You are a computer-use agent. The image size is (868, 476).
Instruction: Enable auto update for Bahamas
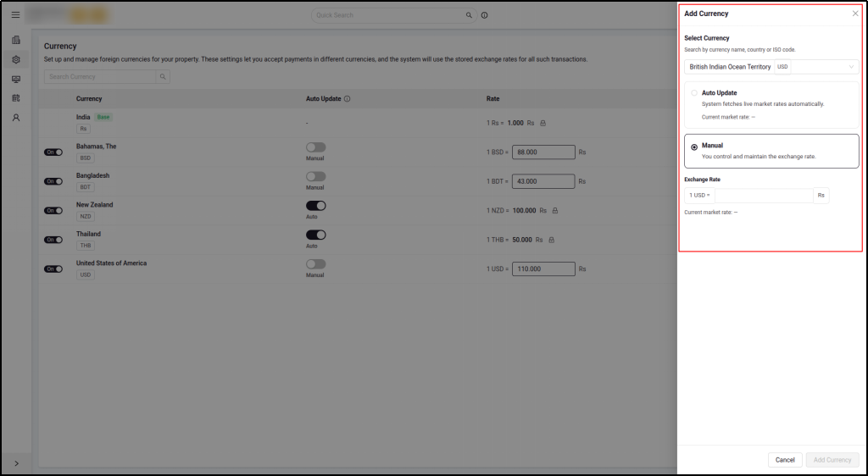[x=316, y=147]
